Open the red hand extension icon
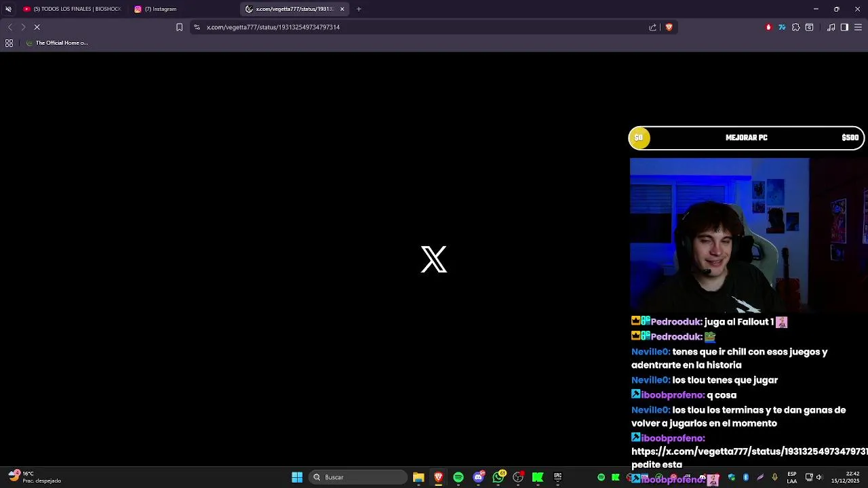Image resolution: width=868 pixels, height=488 pixels. 768,27
